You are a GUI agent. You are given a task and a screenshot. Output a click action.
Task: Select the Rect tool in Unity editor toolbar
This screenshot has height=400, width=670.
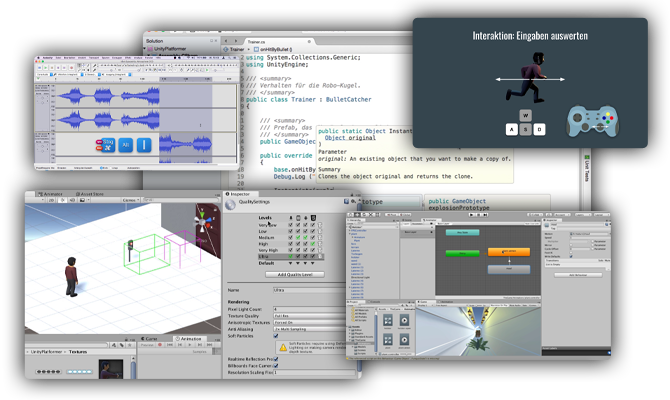pos(377,215)
